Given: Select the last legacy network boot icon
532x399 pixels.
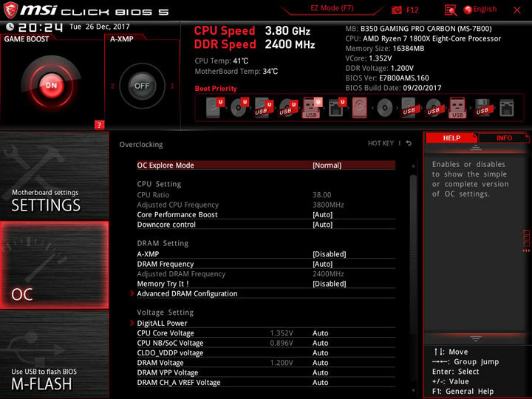Looking at the screenshot, I should click(x=507, y=108).
